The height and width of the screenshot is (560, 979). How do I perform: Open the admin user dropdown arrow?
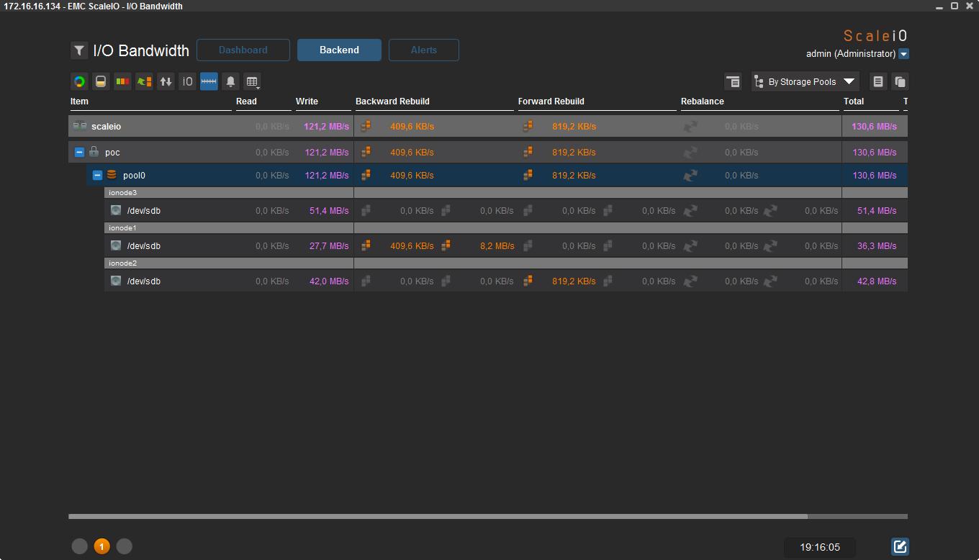pos(904,54)
